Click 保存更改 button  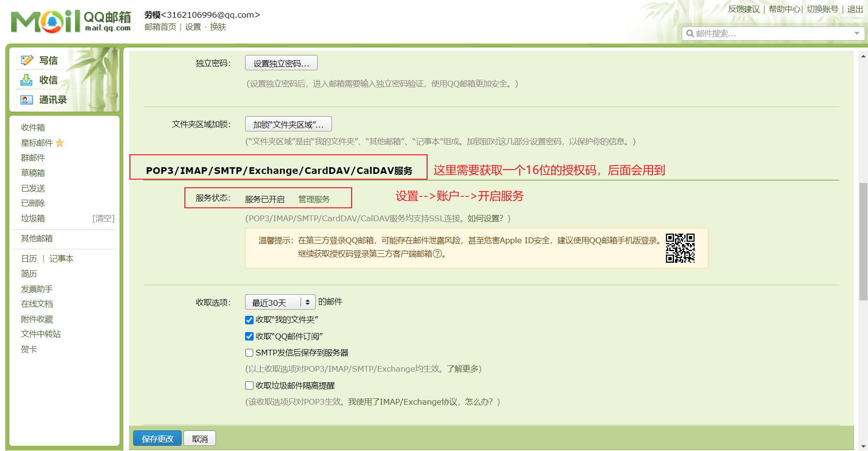point(157,439)
